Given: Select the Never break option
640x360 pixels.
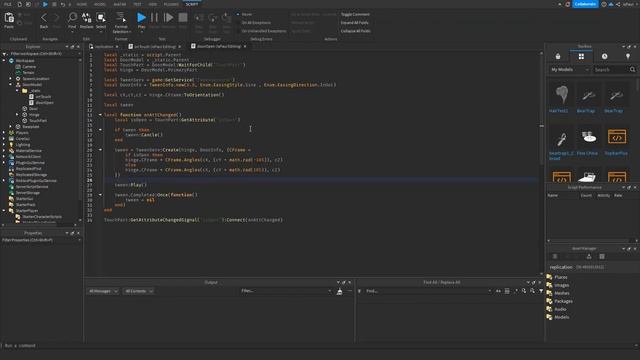Looking at the screenshot, I should click(x=244, y=14).
